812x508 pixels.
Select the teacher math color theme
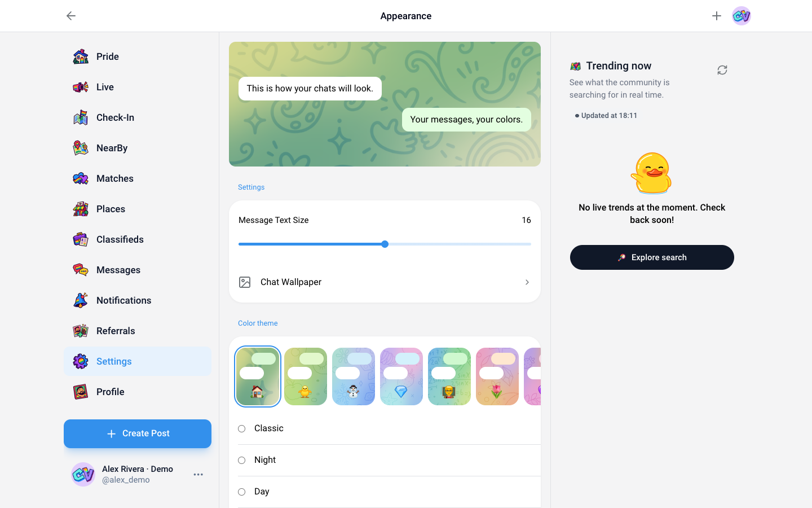pyautogui.click(x=449, y=376)
